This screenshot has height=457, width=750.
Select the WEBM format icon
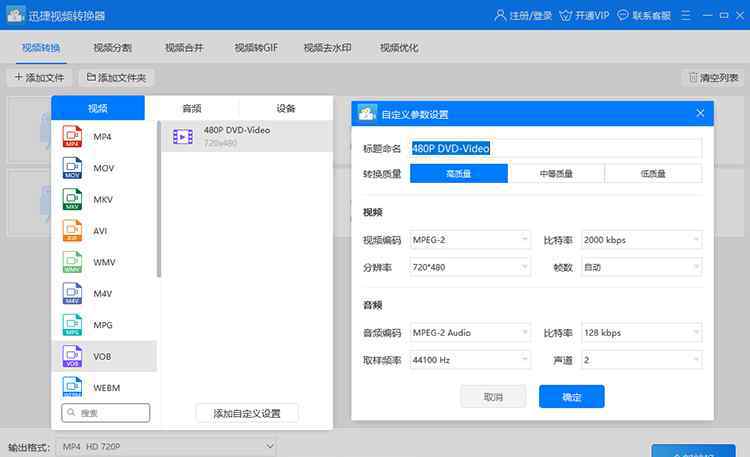(x=72, y=387)
